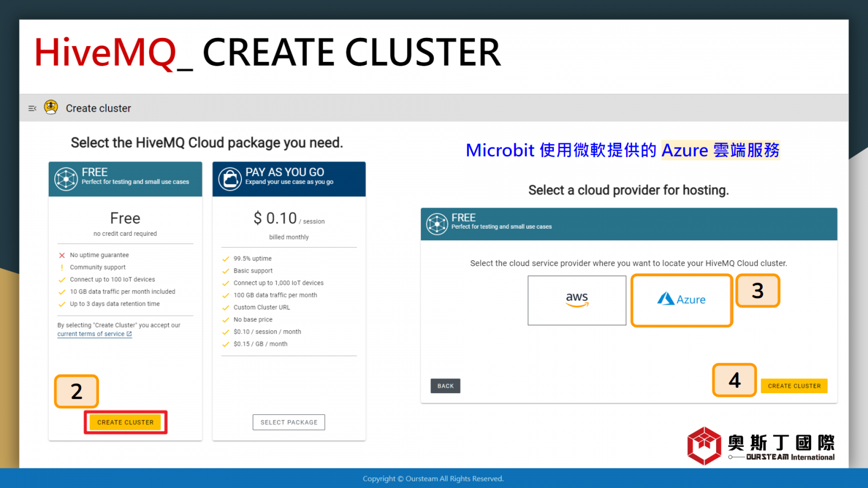Image resolution: width=868 pixels, height=488 pixels.
Task: Click 'Basic support' feature text
Action: (x=253, y=271)
